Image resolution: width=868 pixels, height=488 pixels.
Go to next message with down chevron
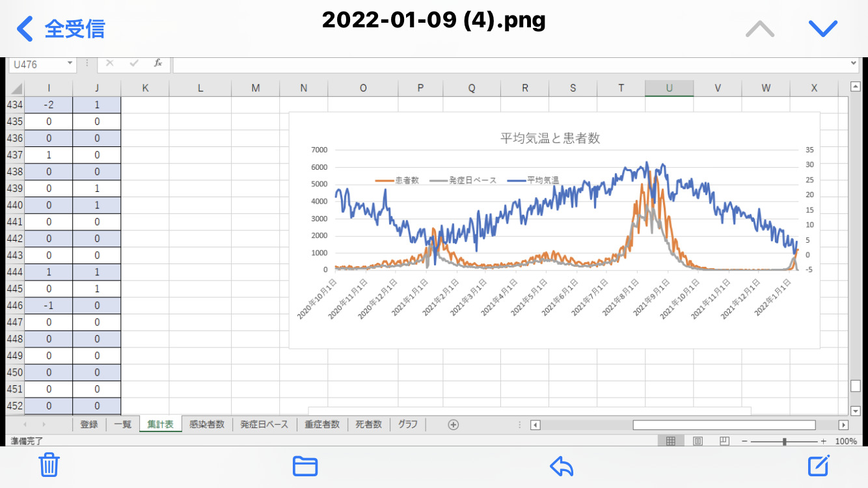[x=822, y=29]
